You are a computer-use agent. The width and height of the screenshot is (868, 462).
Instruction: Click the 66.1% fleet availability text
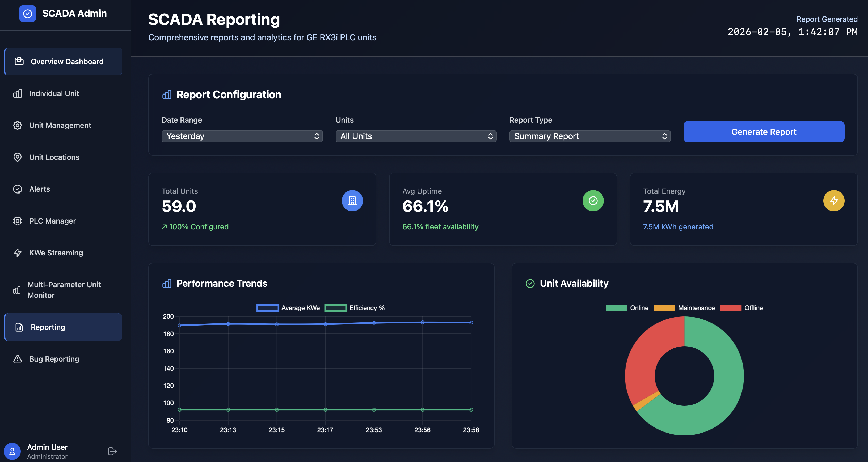[440, 227]
